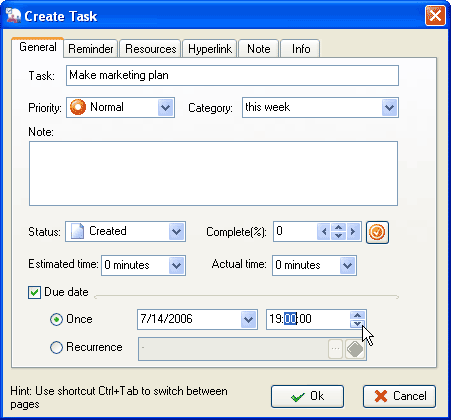Open the Hyperlink tab

pyautogui.click(x=210, y=49)
